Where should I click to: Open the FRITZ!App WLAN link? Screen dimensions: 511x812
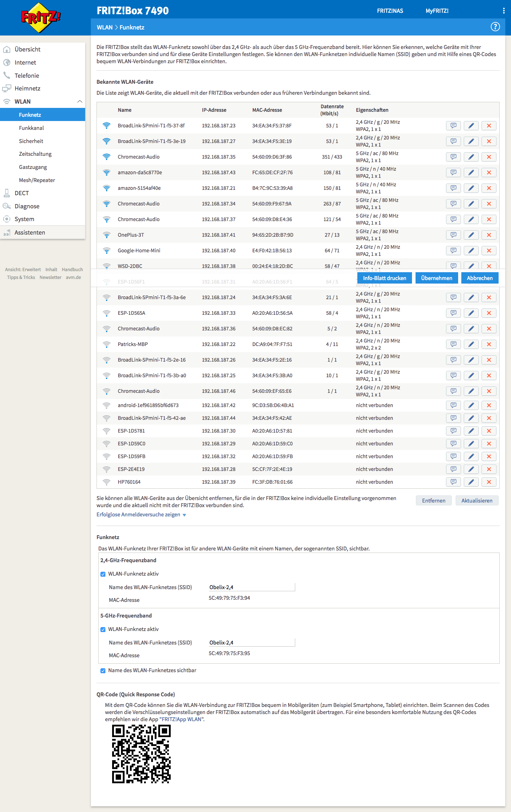pos(181,719)
